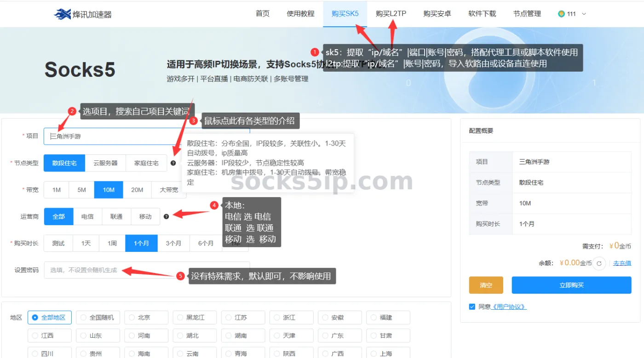The image size is (644, 358).
Task: Select the 黑龙江 region radio
Action: pos(195,318)
